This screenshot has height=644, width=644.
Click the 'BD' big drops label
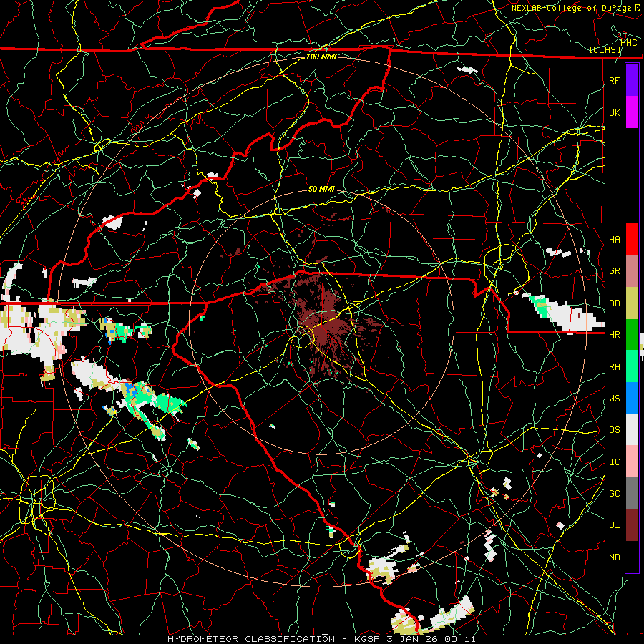[614, 303]
